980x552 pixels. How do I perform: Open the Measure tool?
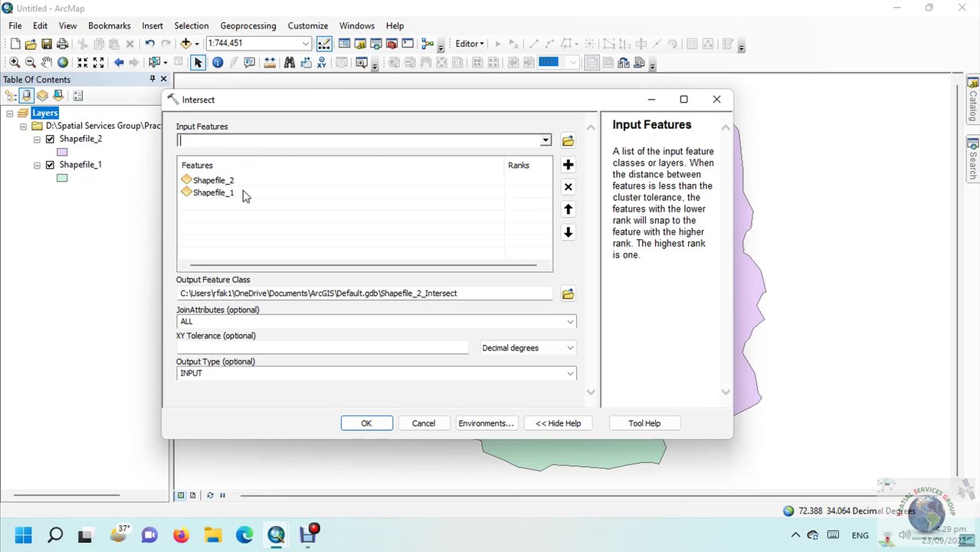click(x=270, y=62)
